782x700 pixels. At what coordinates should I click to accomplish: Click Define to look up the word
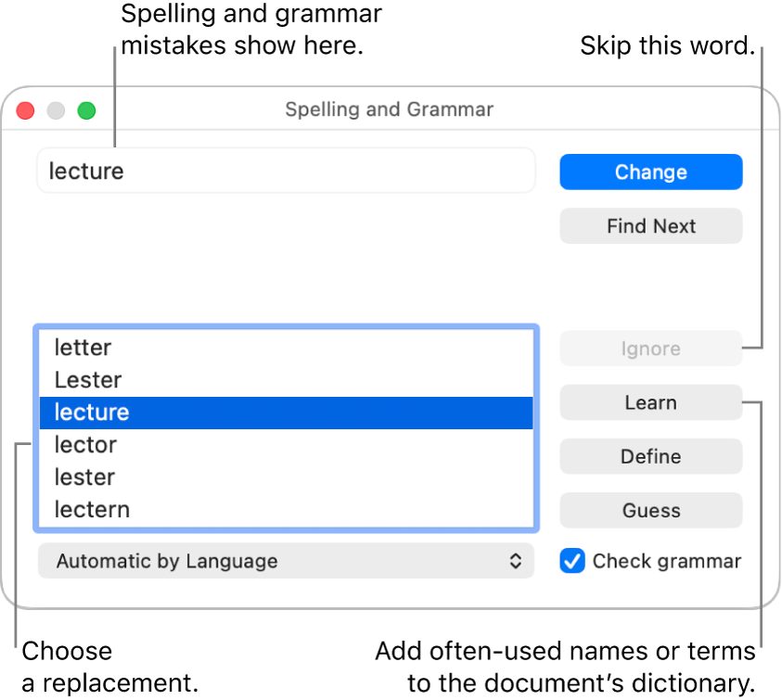coord(650,455)
